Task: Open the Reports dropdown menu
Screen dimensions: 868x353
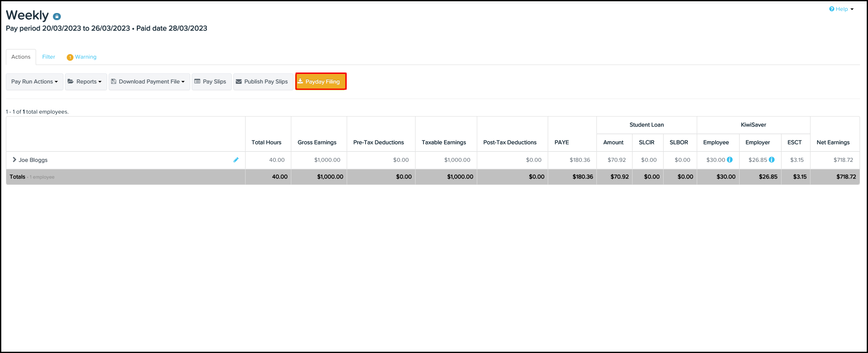Action: (x=86, y=82)
